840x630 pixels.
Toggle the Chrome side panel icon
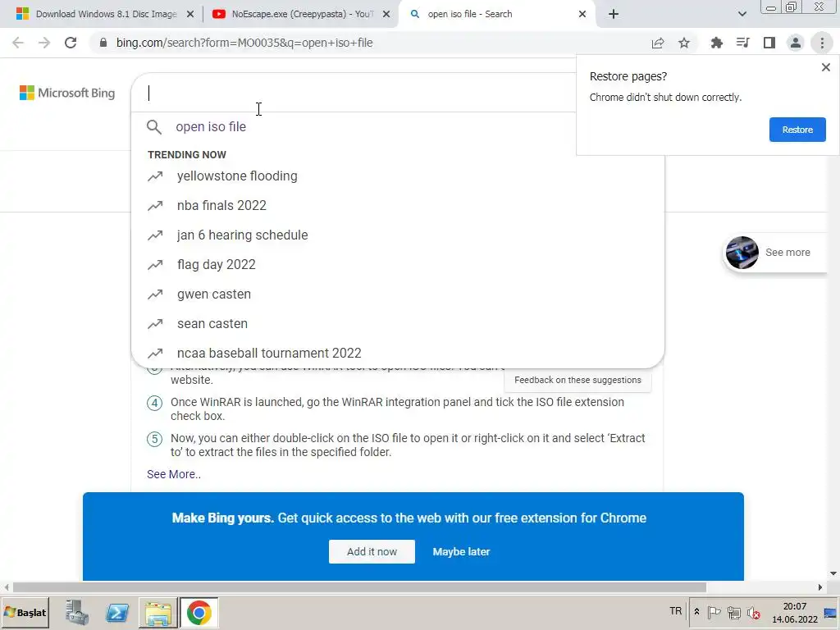coord(769,43)
